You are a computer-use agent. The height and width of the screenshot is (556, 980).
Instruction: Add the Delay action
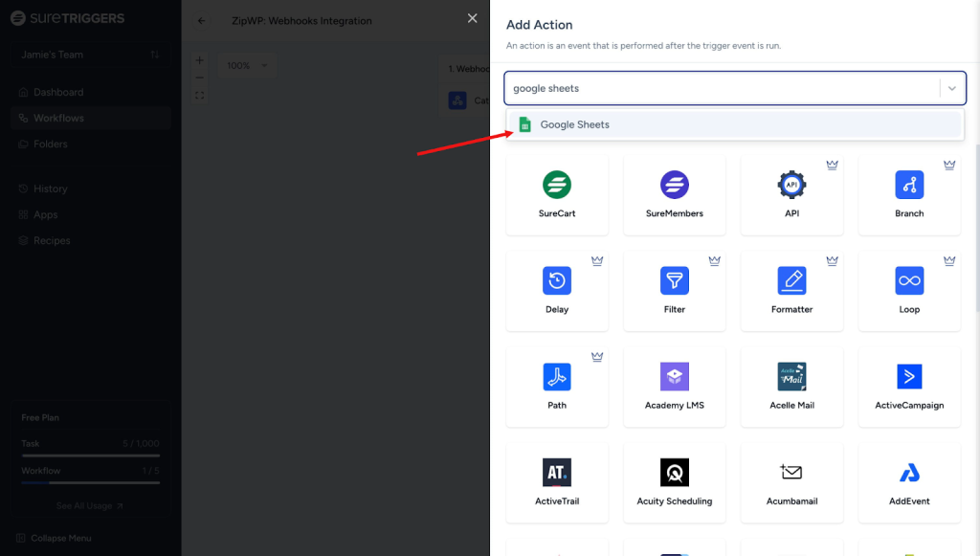click(x=557, y=280)
